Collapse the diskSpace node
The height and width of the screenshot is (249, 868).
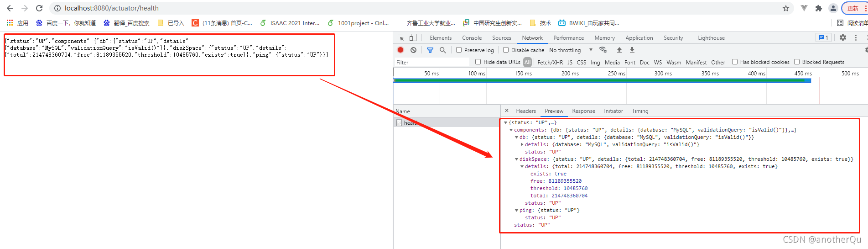coord(516,159)
